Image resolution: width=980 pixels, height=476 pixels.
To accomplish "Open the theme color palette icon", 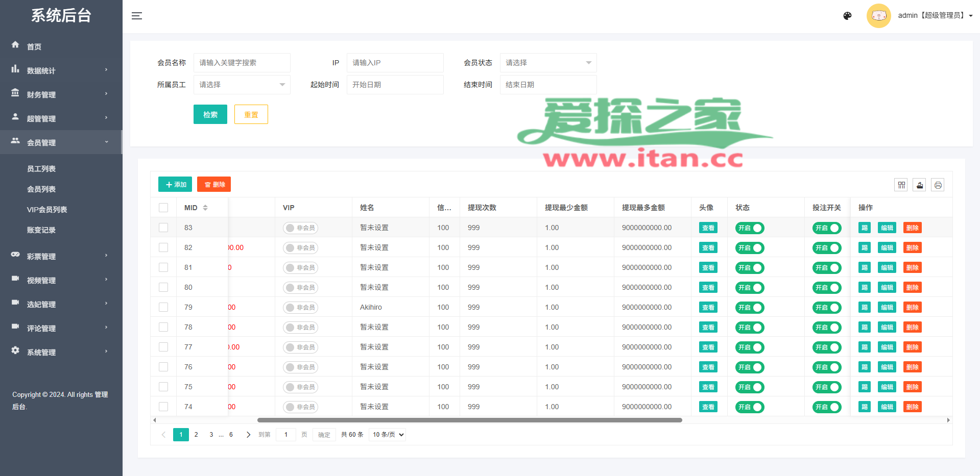I will click(x=847, y=16).
